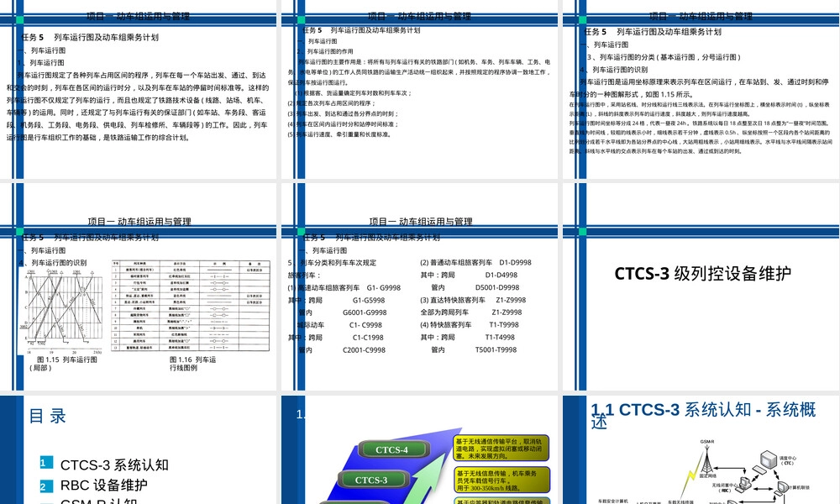Click '3、列车运行图的分类（基本运行图，分号运行图）' line
The height and width of the screenshot is (504, 840).
click(x=664, y=57)
